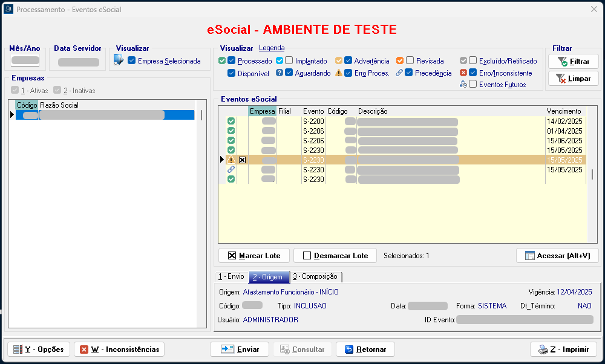Click the Marcar Lote button

click(x=254, y=256)
